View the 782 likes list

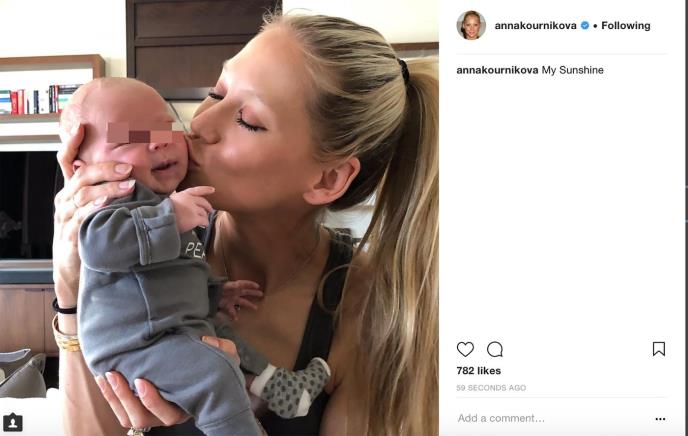coord(478,371)
